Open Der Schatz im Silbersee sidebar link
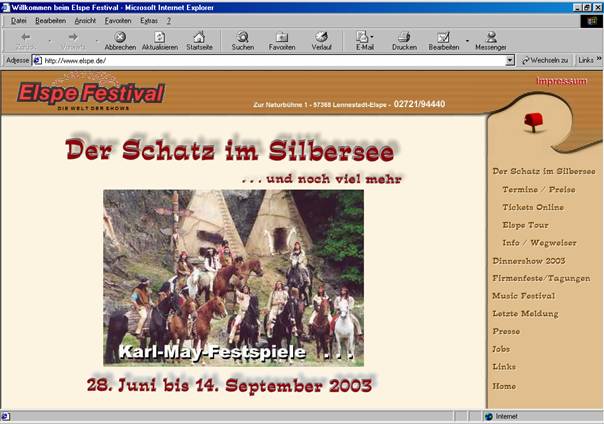 click(544, 171)
